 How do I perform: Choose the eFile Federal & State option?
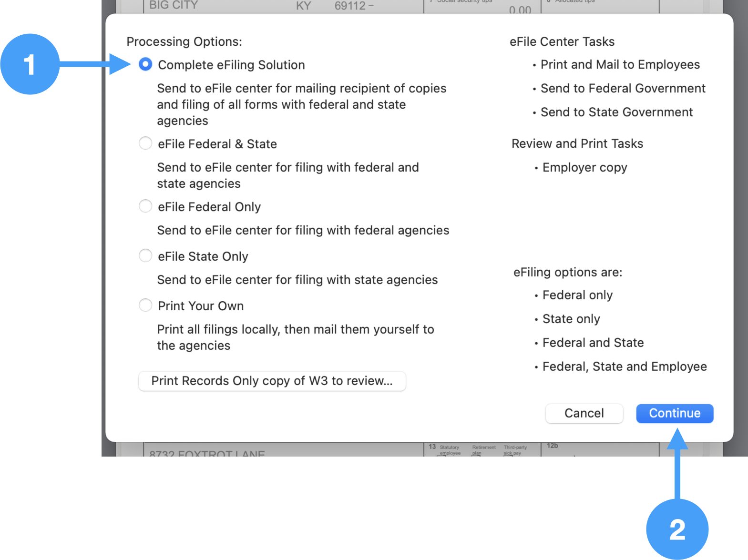(x=145, y=143)
